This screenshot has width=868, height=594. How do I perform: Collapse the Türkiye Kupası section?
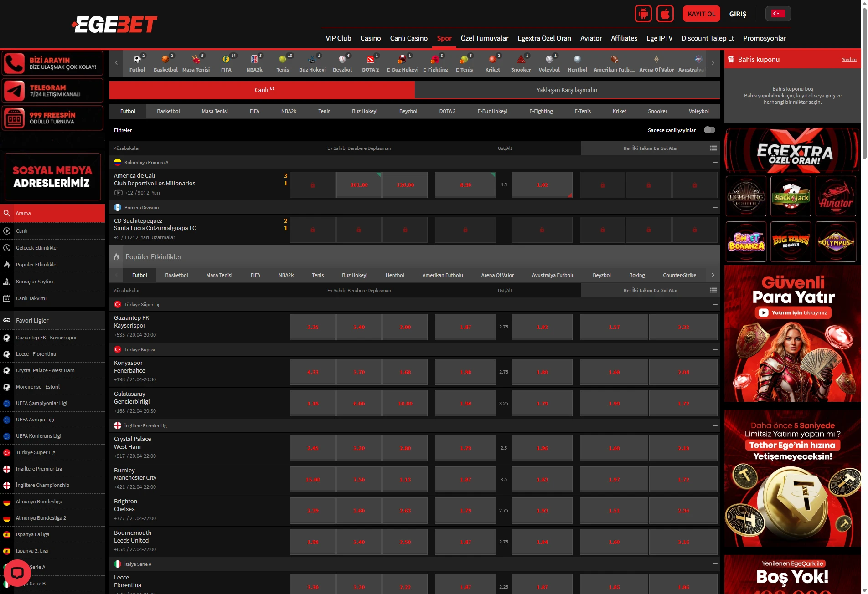(x=715, y=349)
